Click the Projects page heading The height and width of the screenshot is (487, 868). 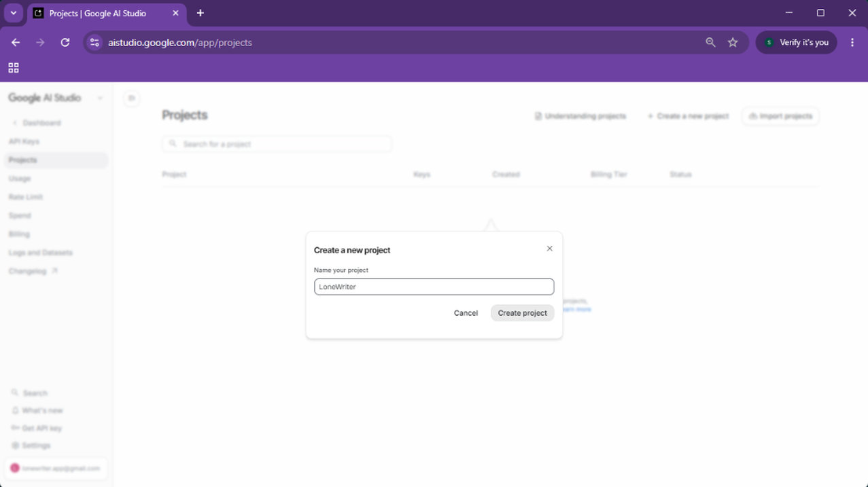coord(185,115)
